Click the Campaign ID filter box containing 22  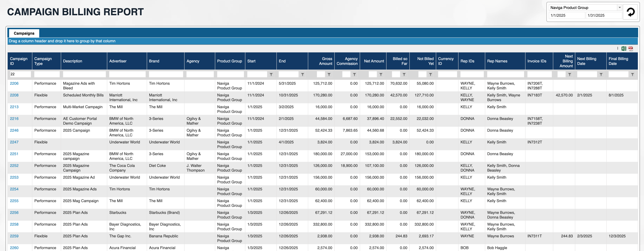click(x=20, y=74)
